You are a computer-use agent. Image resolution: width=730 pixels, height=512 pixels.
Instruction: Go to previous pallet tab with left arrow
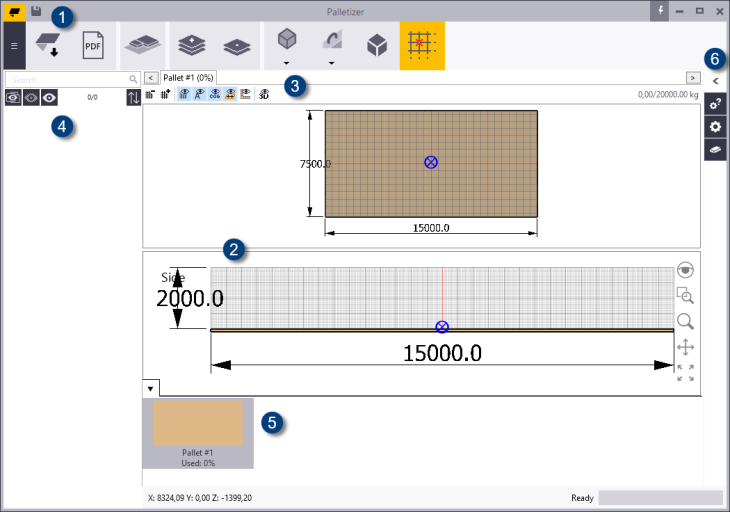pos(151,78)
